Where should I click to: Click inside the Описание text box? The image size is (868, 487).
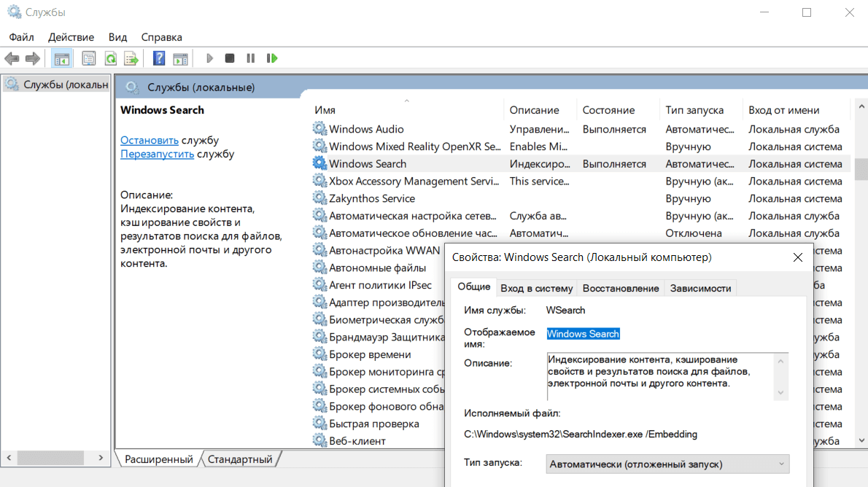[x=662, y=376]
